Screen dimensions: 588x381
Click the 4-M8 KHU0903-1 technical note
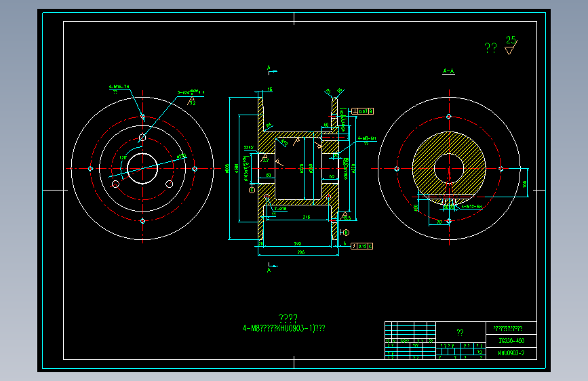(284, 328)
